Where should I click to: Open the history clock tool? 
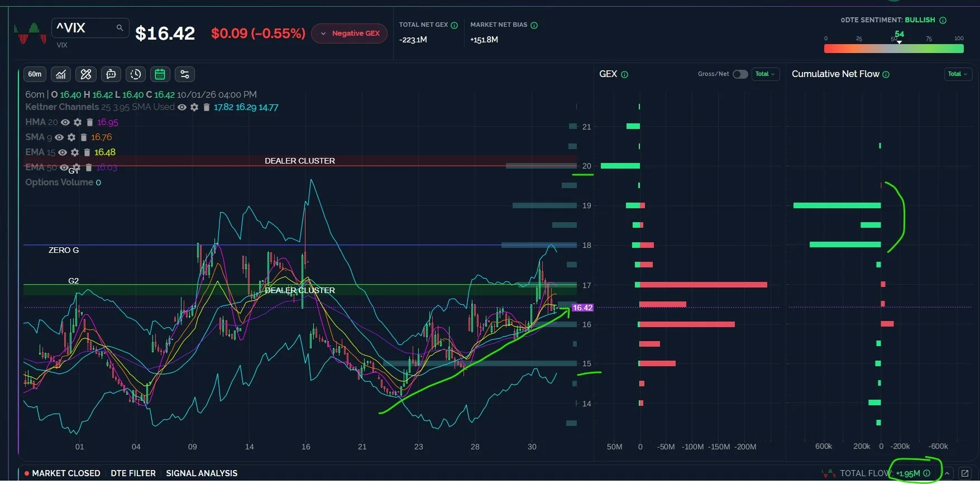(x=135, y=74)
